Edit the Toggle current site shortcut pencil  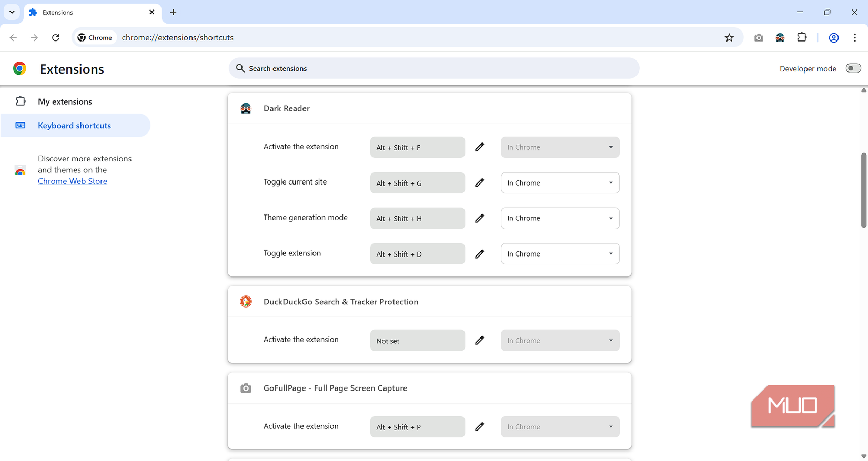479,183
